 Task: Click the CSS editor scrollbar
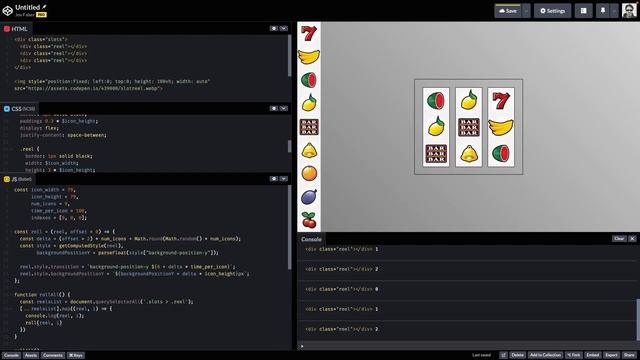pyautogui.click(x=290, y=146)
